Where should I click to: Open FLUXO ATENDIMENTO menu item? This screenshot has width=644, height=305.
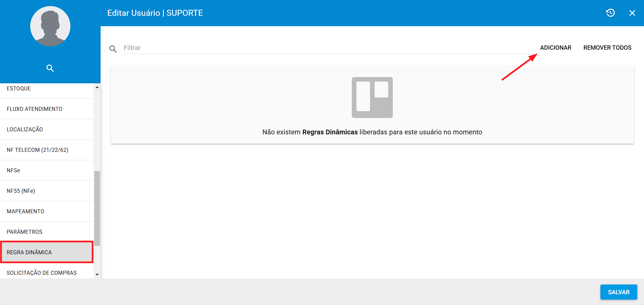click(x=47, y=109)
